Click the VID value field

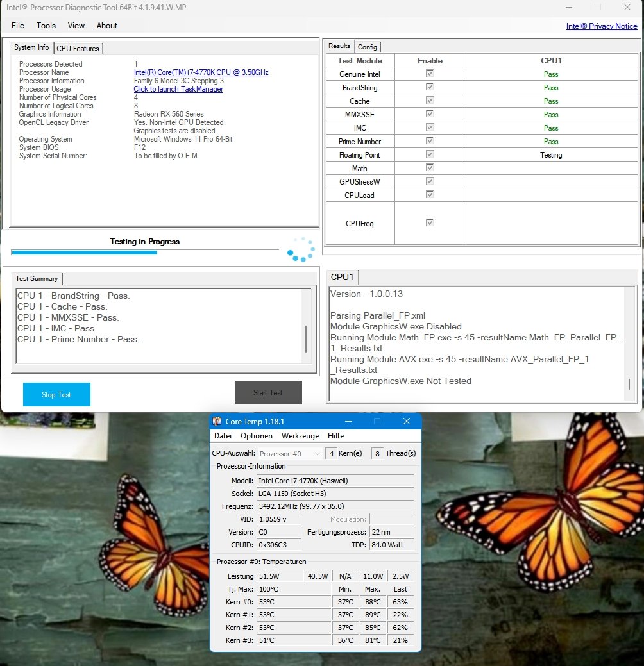point(278,519)
